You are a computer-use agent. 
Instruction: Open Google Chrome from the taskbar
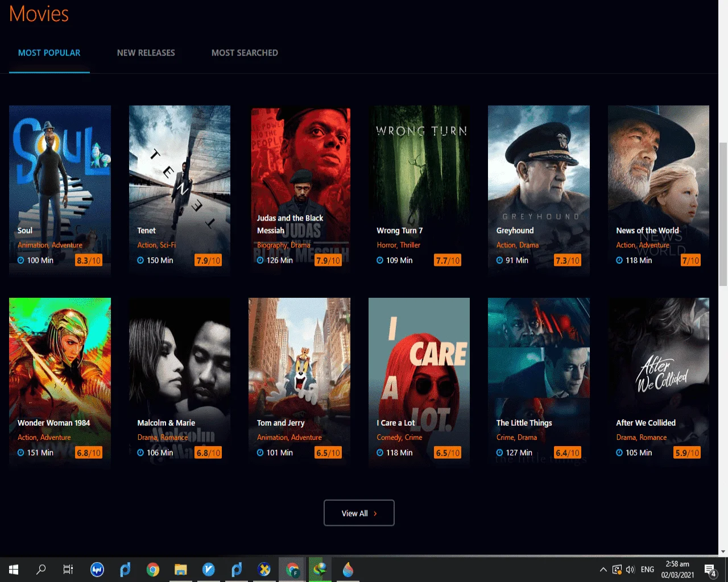point(153,569)
